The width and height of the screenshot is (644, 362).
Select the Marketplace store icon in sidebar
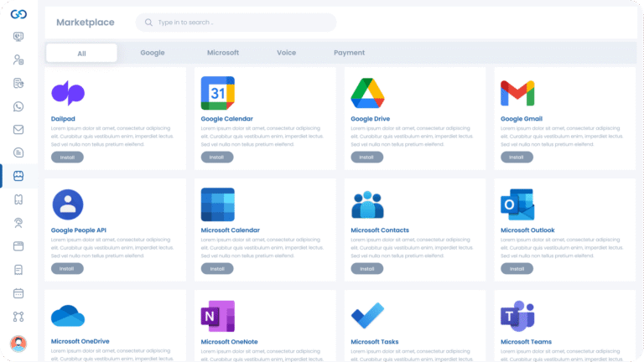[18, 176]
